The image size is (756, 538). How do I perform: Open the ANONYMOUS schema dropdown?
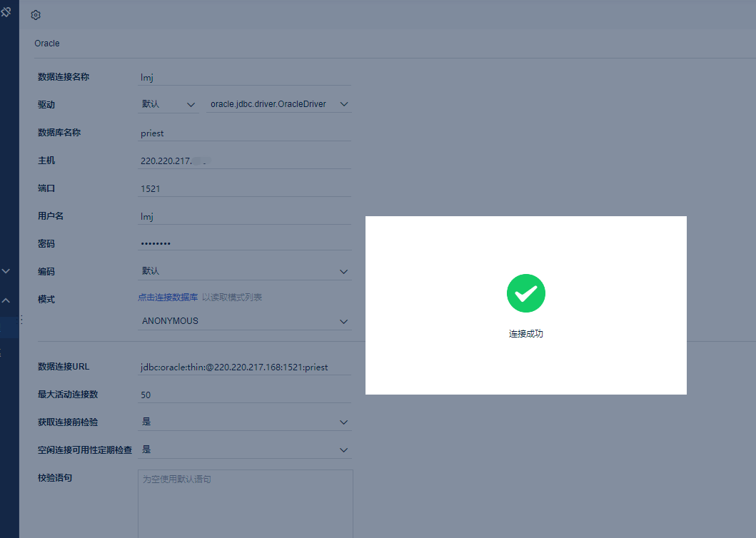[244, 321]
